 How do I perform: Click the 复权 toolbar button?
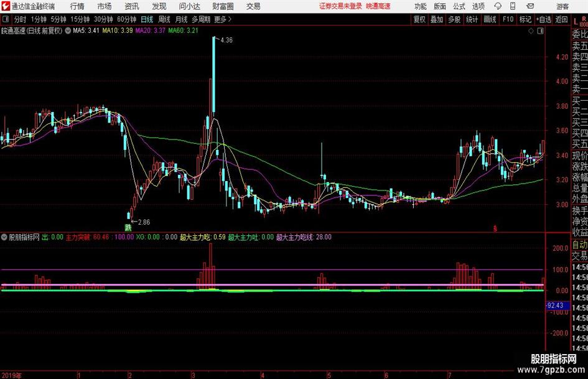(x=419, y=19)
